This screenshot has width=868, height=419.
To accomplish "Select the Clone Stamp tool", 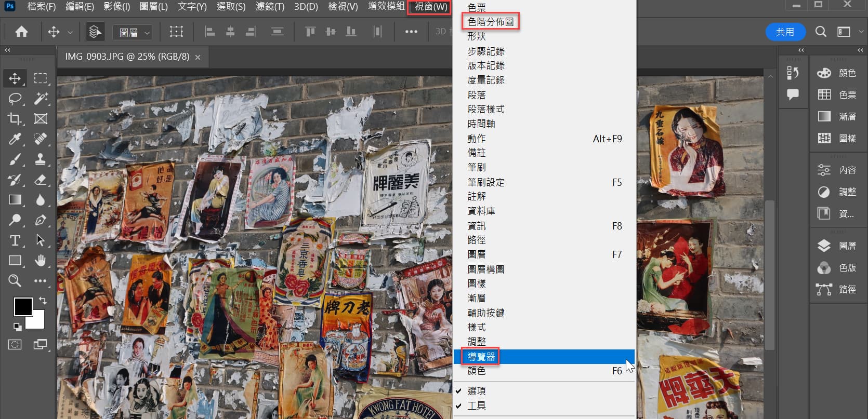I will tap(41, 159).
